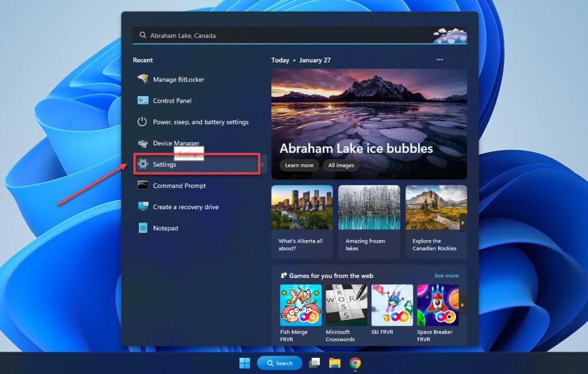Select the Power, sleep, and battery settings text
This screenshot has width=588, height=374.
pyautogui.click(x=200, y=122)
